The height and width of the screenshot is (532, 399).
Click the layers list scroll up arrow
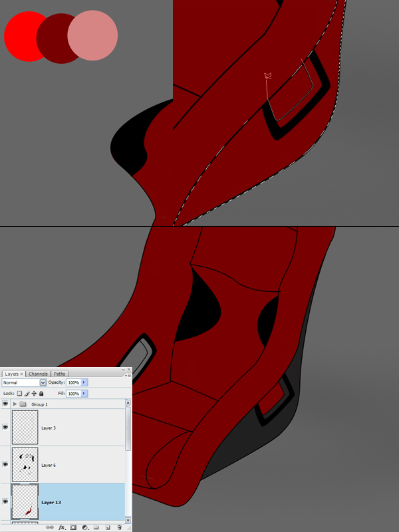click(128, 403)
